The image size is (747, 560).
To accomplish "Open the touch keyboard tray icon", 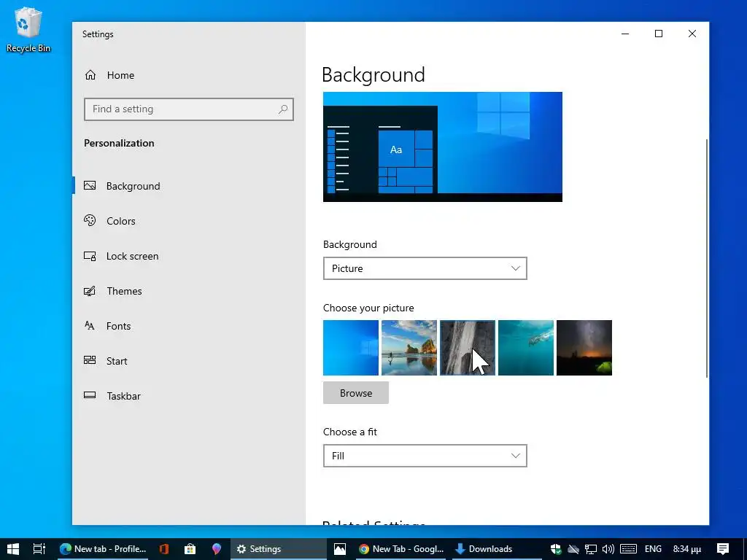I will pos(628,549).
